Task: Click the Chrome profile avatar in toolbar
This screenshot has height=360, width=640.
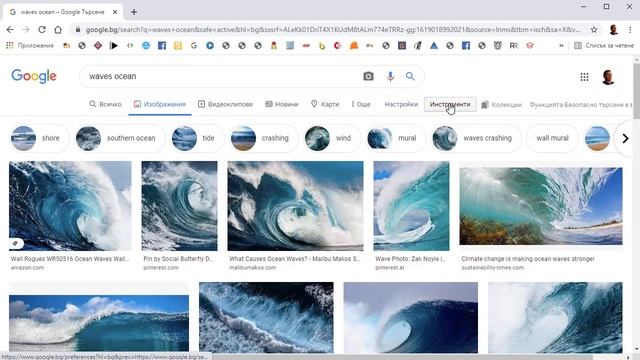Action: click(613, 29)
